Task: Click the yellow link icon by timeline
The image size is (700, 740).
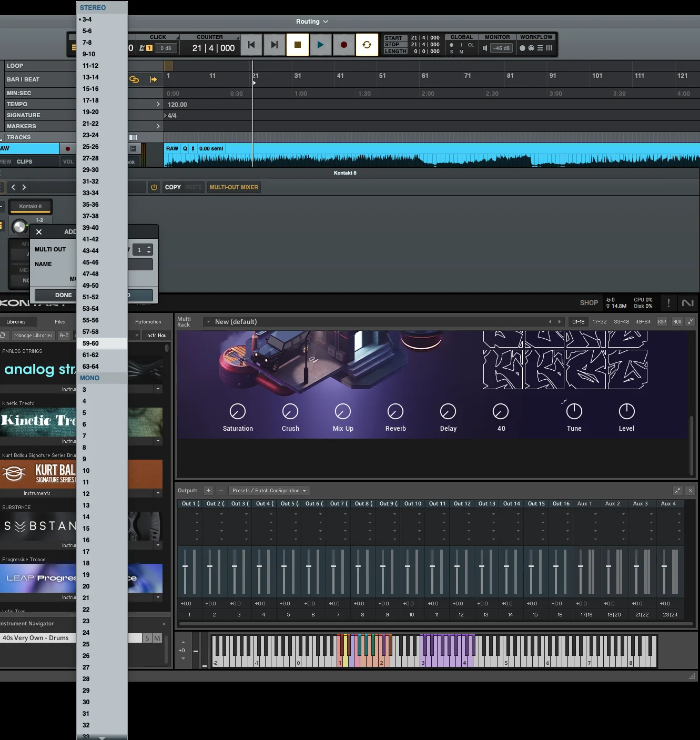Action: 134,79
